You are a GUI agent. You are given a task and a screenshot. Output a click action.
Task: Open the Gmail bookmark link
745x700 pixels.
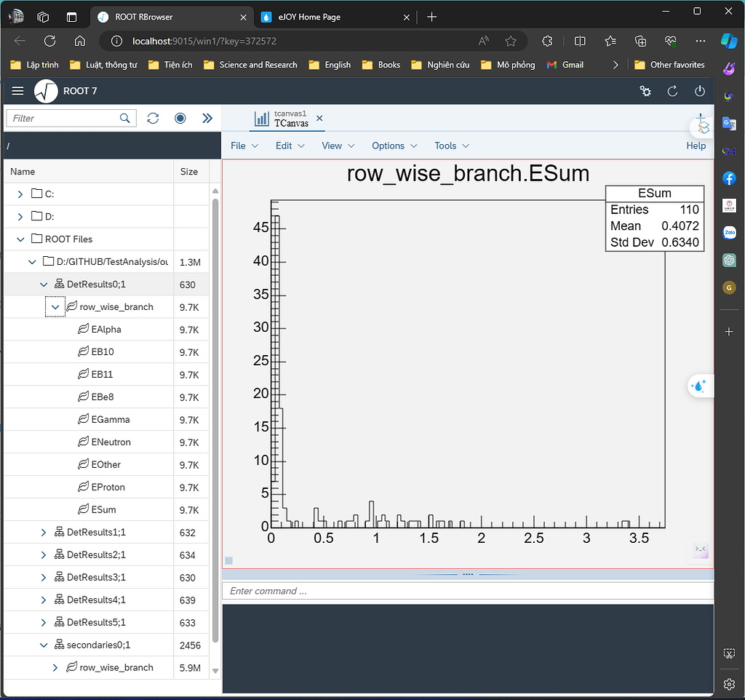point(566,65)
